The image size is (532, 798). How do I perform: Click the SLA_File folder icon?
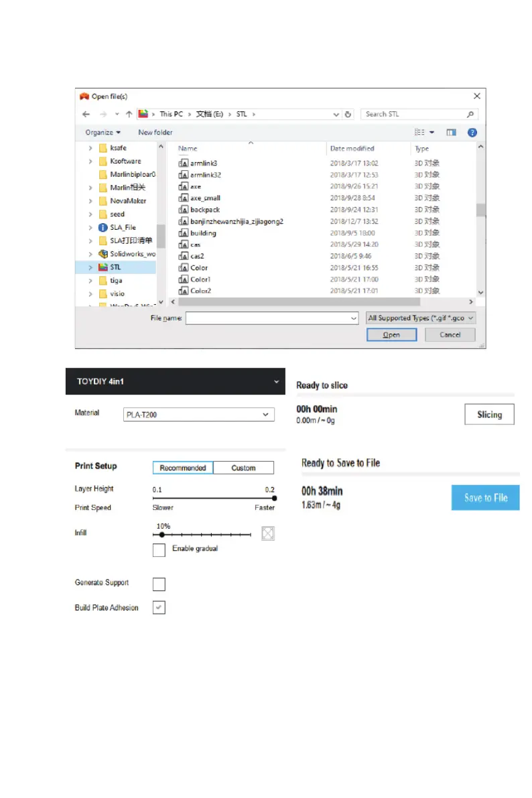tap(103, 228)
